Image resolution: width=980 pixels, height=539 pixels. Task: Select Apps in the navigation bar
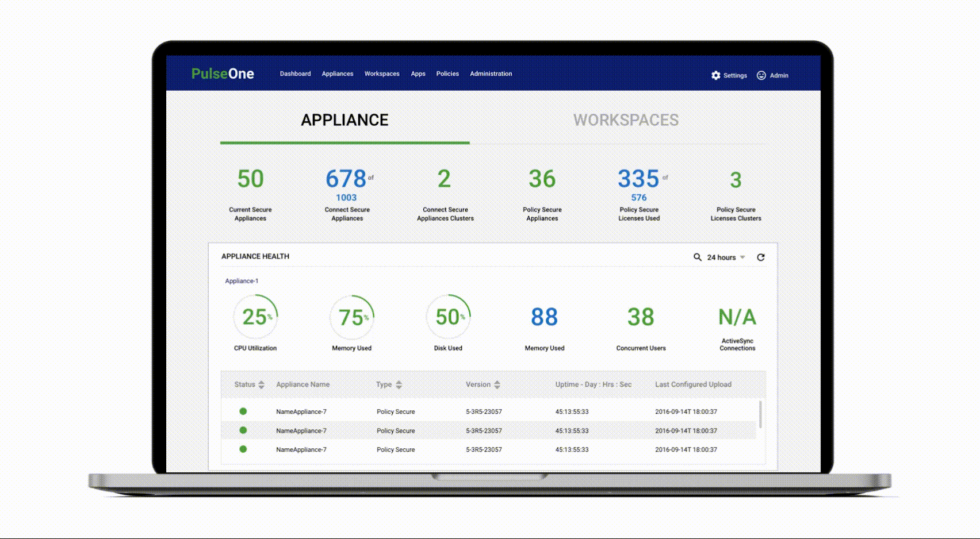point(418,74)
